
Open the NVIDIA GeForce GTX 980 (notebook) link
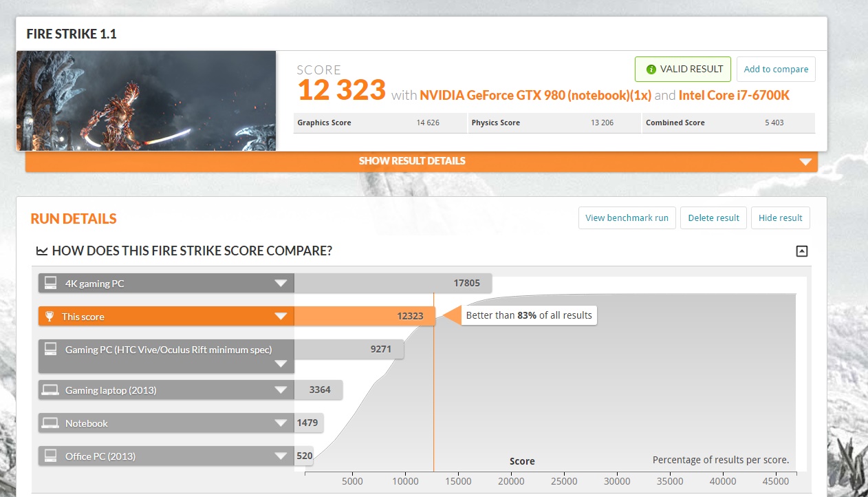click(535, 96)
